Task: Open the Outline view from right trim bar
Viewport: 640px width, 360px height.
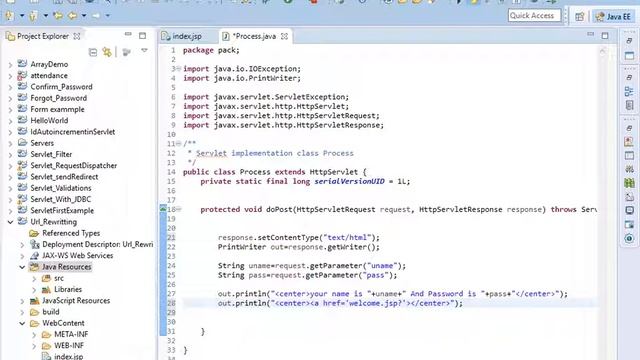Action: click(x=629, y=91)
